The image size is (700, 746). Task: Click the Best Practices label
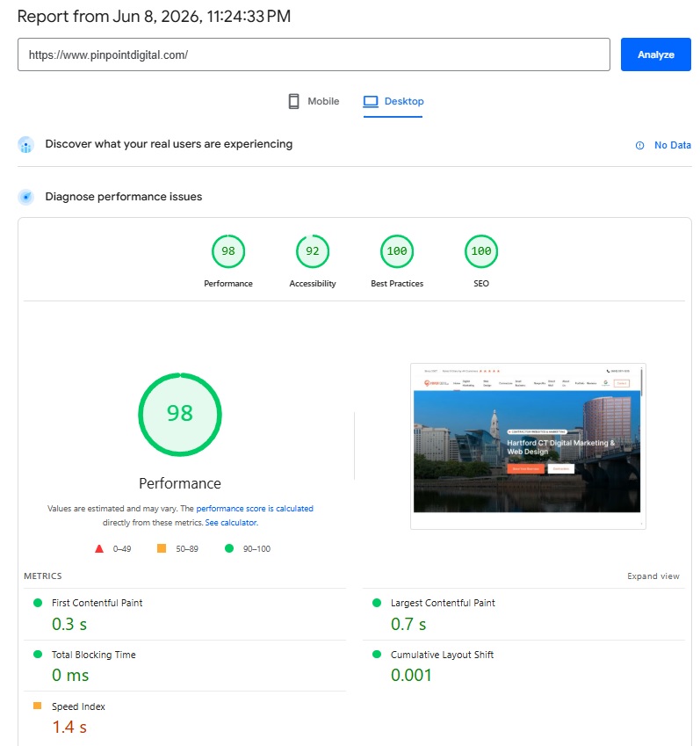[397, 284]
